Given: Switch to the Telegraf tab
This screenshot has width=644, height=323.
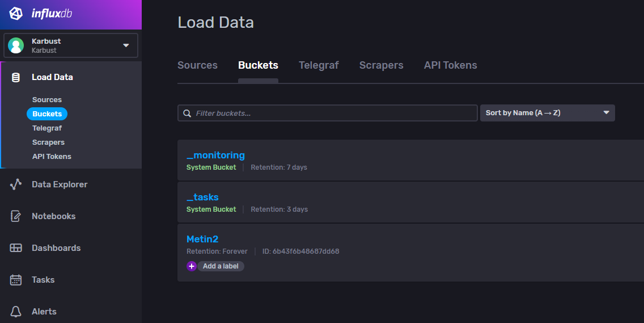Looking at the screenshot, I should pos(319,65).
